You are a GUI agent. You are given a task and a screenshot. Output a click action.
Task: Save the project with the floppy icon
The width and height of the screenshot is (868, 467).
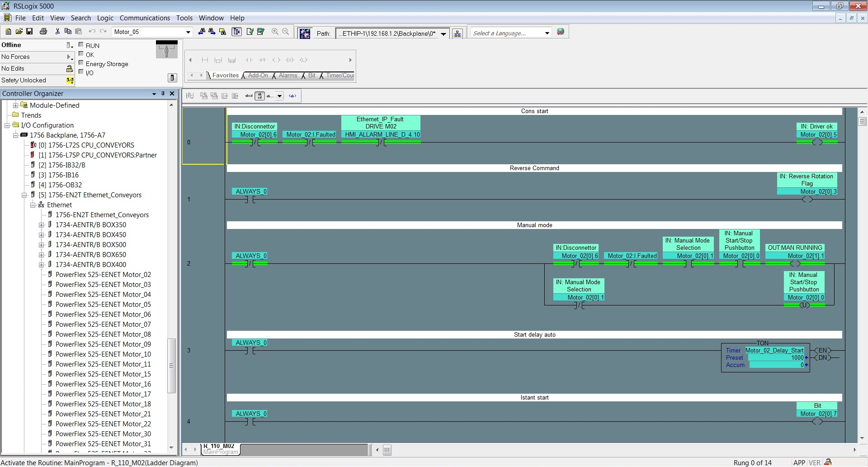(x=29, y=32)
